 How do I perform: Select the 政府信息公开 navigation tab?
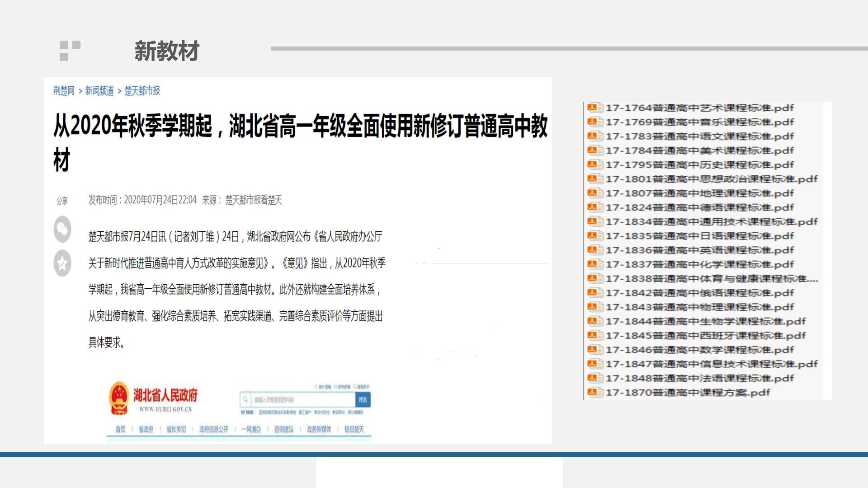(214, 429)
